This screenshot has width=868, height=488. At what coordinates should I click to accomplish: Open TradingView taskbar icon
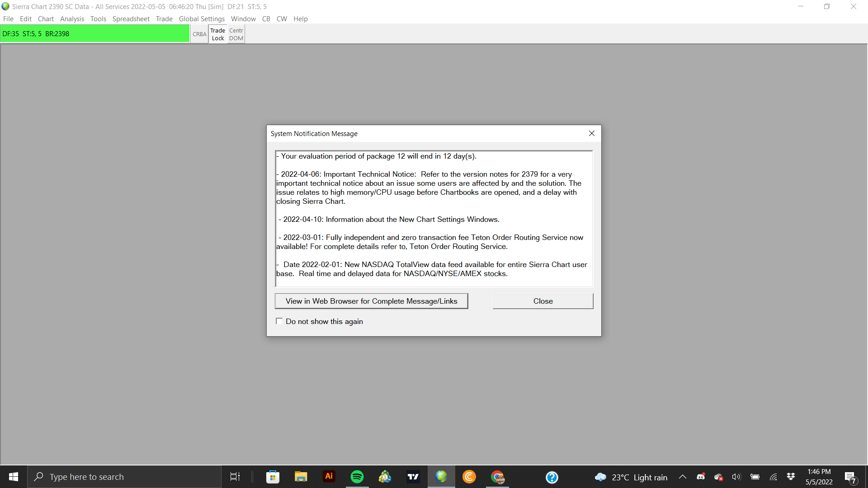413,477
